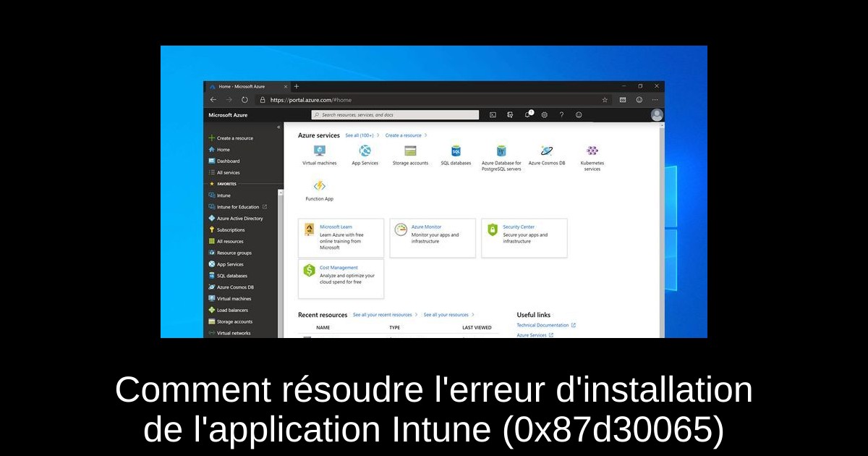The width and height of the screenshot is (868, 456).
Task: Collapse the left sidebar menu
Action: [x=279, y=127]
